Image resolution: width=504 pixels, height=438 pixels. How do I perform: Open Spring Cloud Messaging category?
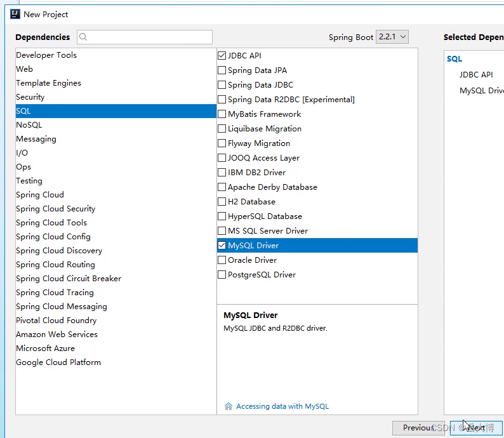click(116, 307)
